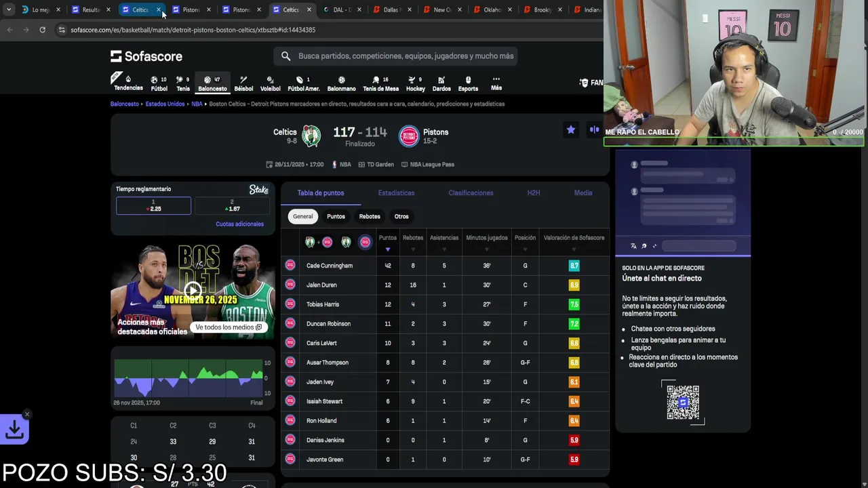Click the match momentum graph
Viewport: 868px width, 488px height.
coord(189,378)
